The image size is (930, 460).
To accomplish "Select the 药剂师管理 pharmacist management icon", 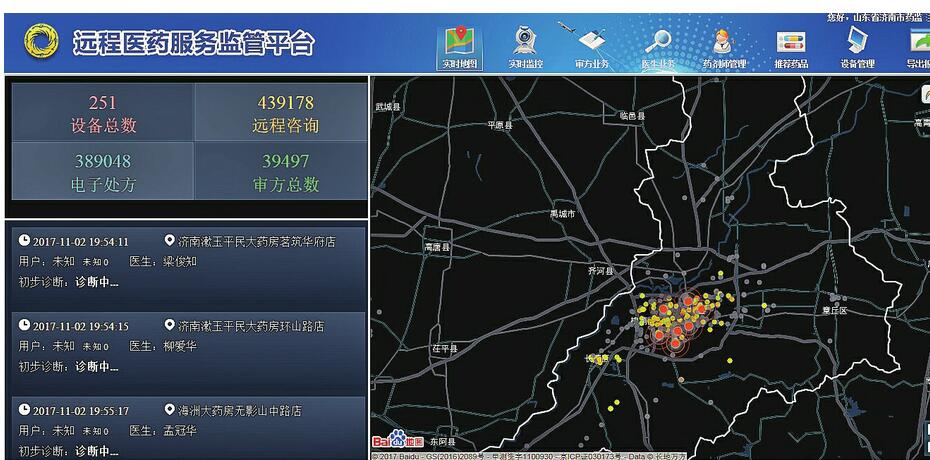I will 723,45.
